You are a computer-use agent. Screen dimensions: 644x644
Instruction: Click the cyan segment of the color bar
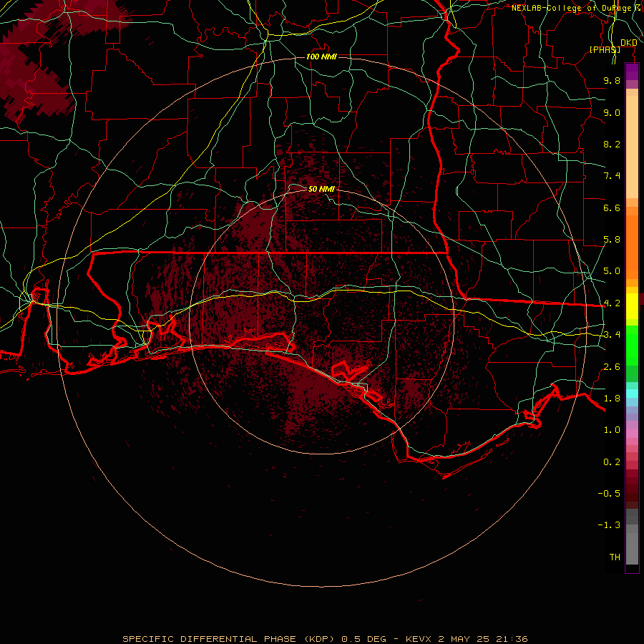coord(632,394)
